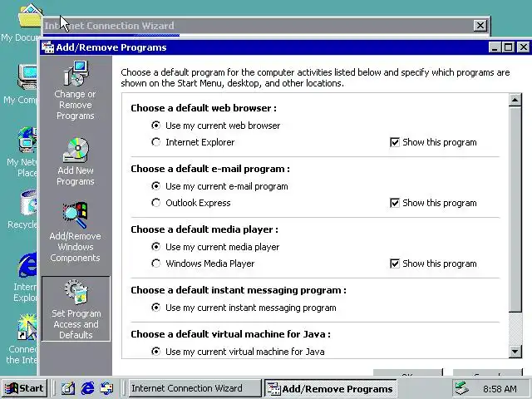The image size is (532, 399).
Task: Open Add New Programs section
Action: click(x=76, y=162)
